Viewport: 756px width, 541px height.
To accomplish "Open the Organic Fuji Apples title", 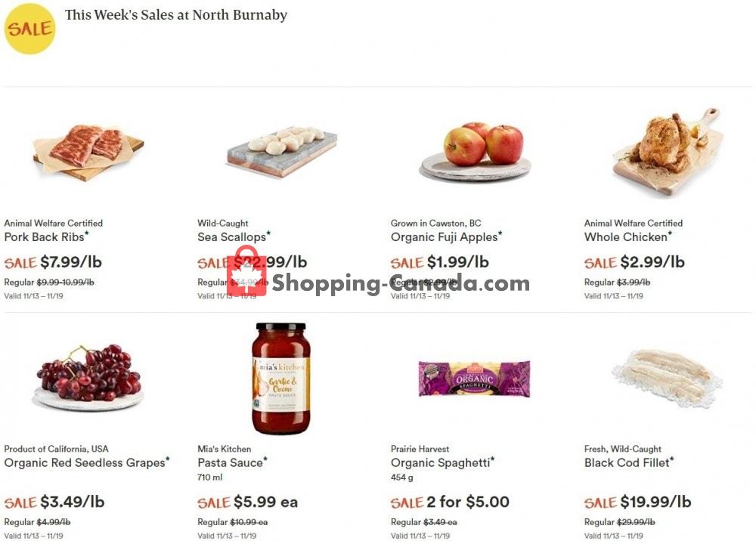I will pos(445,237).
